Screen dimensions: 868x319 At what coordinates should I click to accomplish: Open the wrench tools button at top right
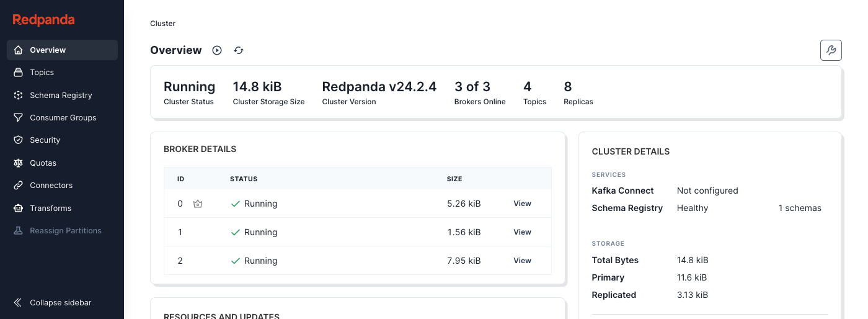coord(831,50)
